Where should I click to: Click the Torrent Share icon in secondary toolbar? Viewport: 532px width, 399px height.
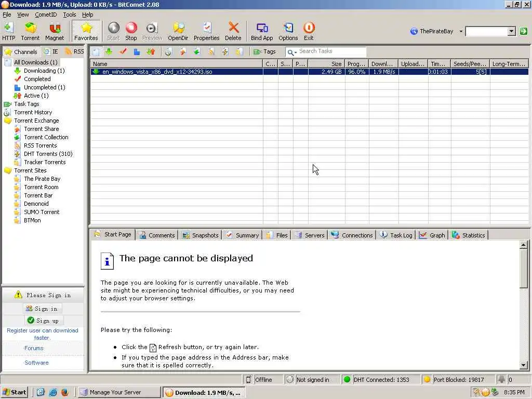[x=182, y=51]
